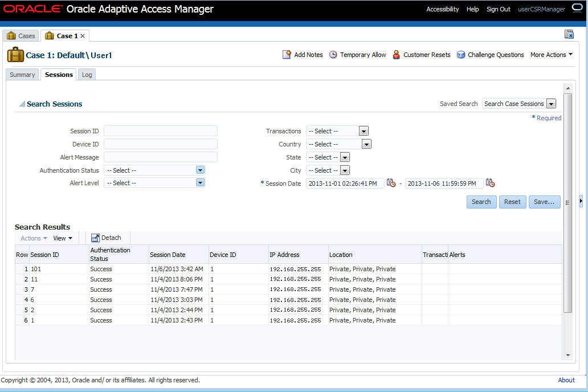Open the City dropdown
Viewport: 588px width, 392px height.
pyautogui.click(x=345, y=170)
